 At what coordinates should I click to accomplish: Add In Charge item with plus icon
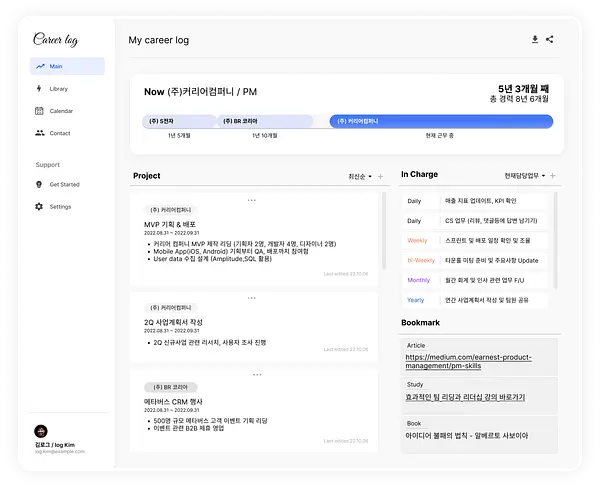point(553,176)
